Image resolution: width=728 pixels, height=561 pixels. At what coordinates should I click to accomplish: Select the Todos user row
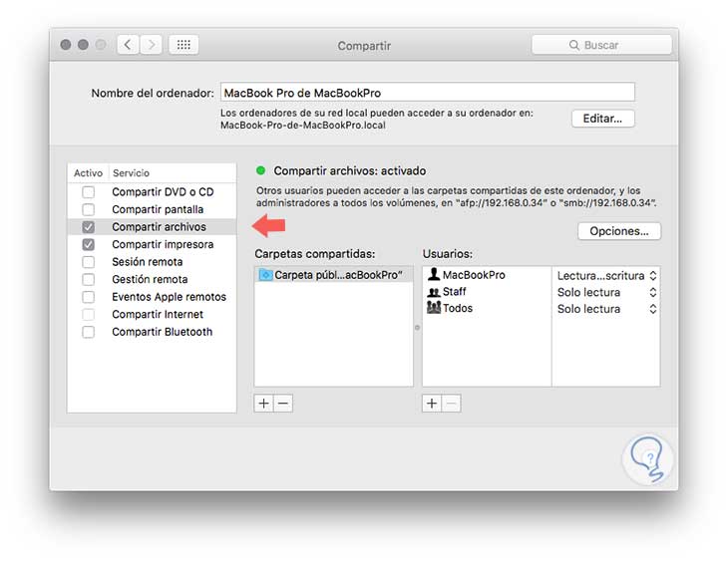coord(487,308)
